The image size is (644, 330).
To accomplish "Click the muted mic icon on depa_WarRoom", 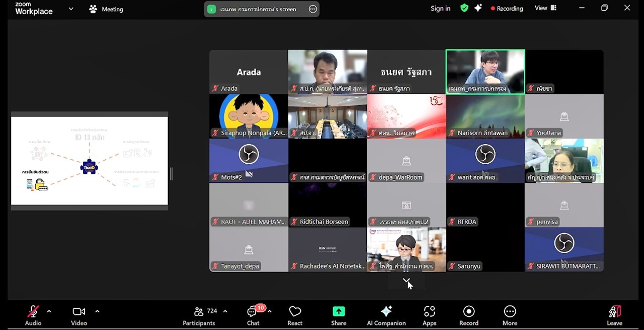I will pos(373,177).
